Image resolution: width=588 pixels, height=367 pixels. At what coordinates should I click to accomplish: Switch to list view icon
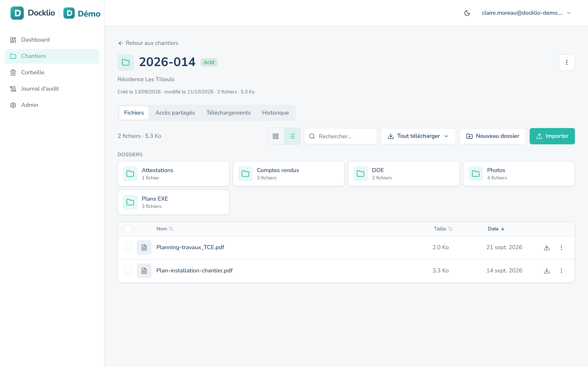coord(292,136)
